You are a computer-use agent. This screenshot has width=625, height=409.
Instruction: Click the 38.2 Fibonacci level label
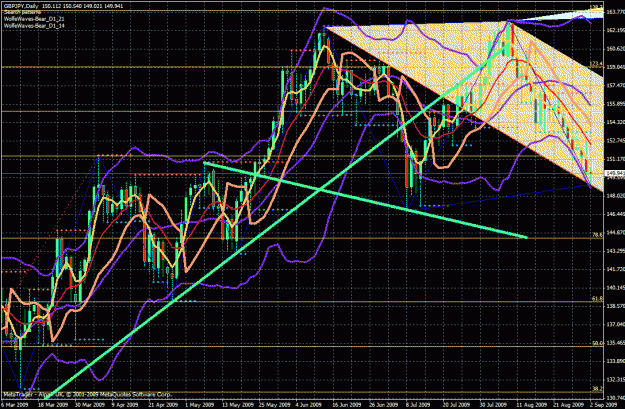[x=598, y=389]
